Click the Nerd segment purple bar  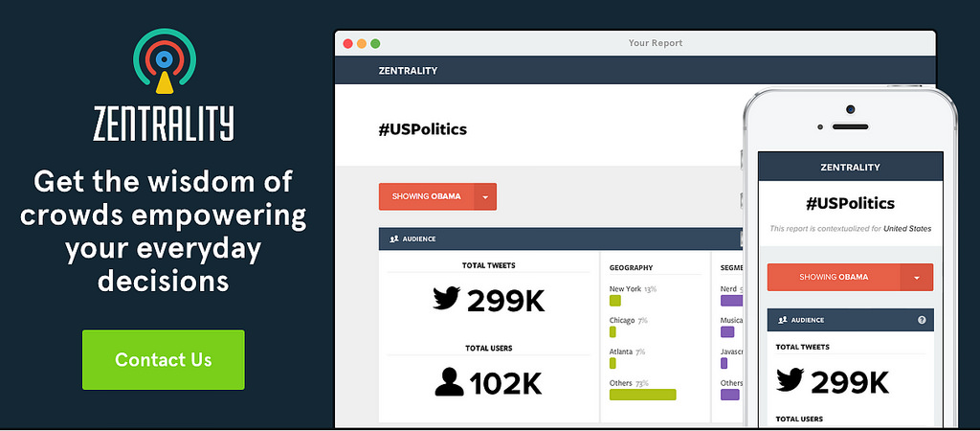731,301
